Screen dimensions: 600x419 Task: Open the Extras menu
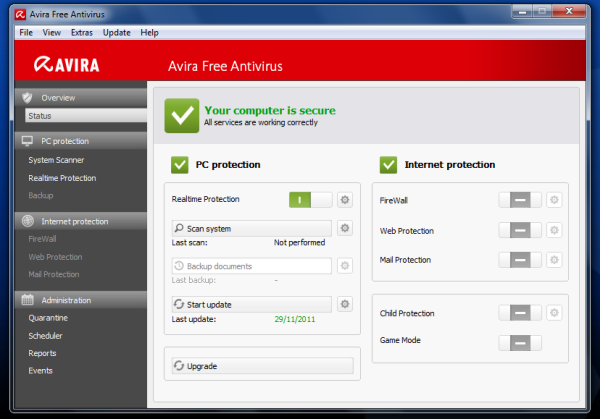click(x=83, y=33)
